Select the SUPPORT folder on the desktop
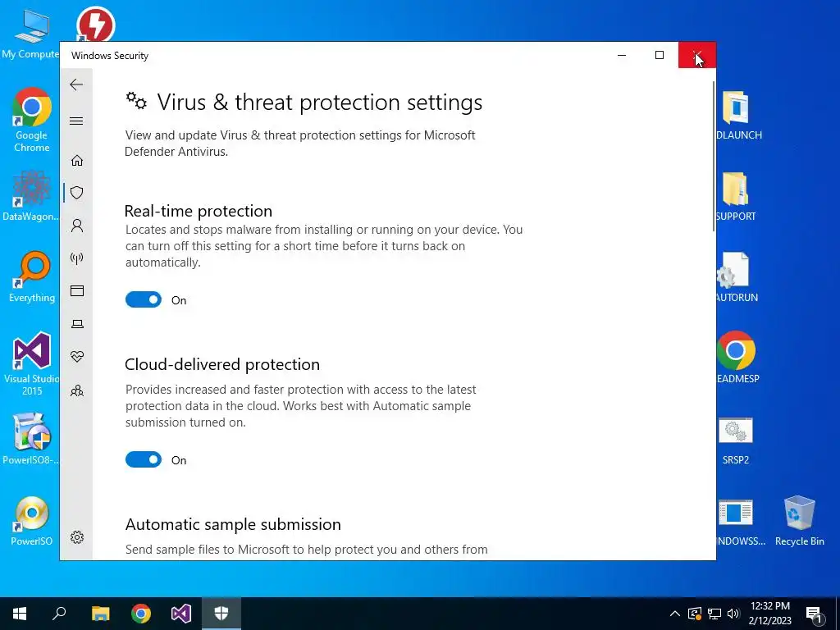The width and height of the screenshot is (840, 630). click(736, 197)
